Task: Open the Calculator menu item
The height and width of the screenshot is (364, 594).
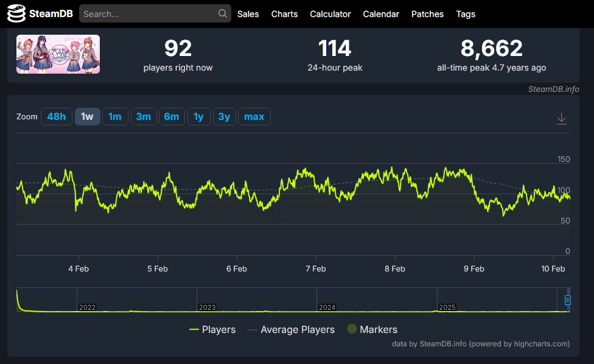Action: (x=330, y=14)
